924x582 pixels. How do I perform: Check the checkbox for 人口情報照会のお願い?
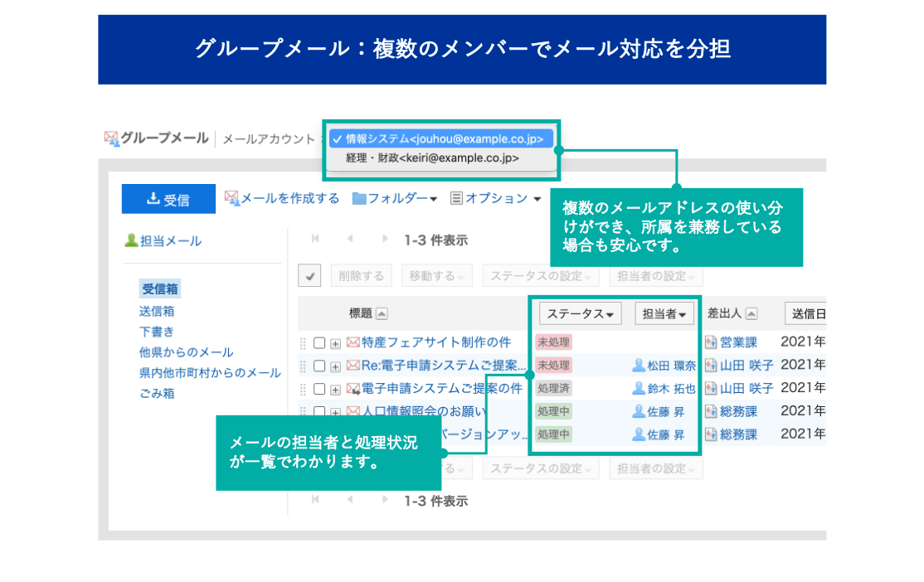pos(318,410)
